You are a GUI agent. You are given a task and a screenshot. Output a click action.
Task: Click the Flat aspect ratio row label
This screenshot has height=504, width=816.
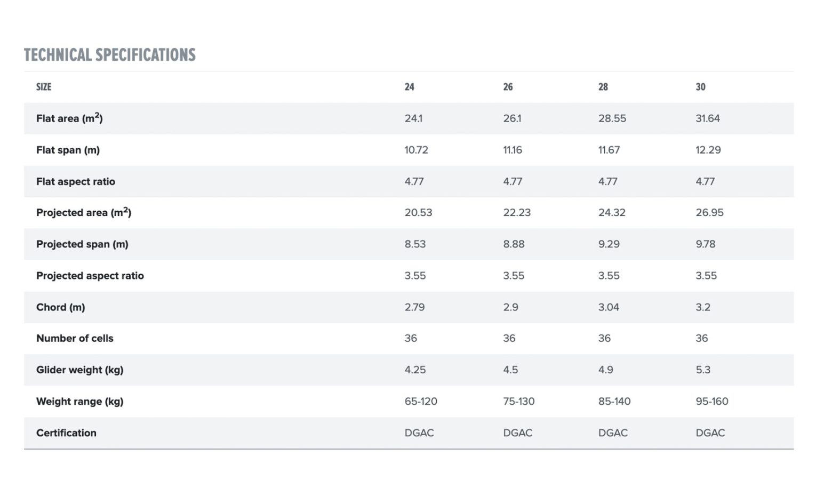click(x=76, y=181)
